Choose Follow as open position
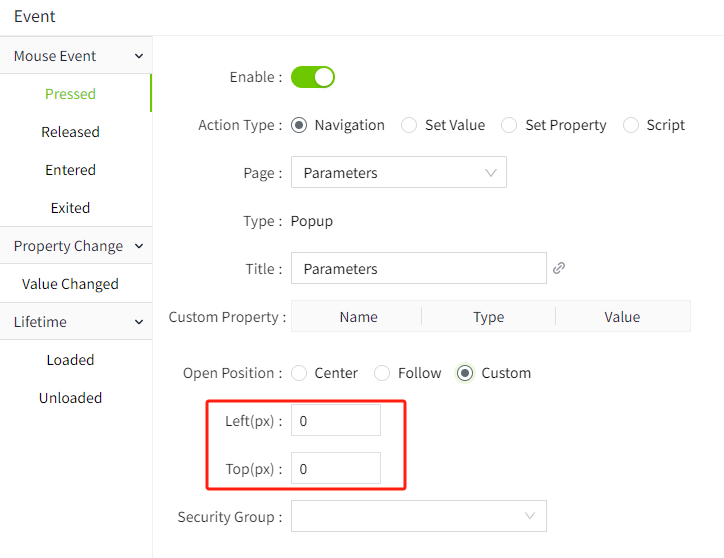This screenshot has height=558, width=724. pyautogui.click(x=382, y=373)
